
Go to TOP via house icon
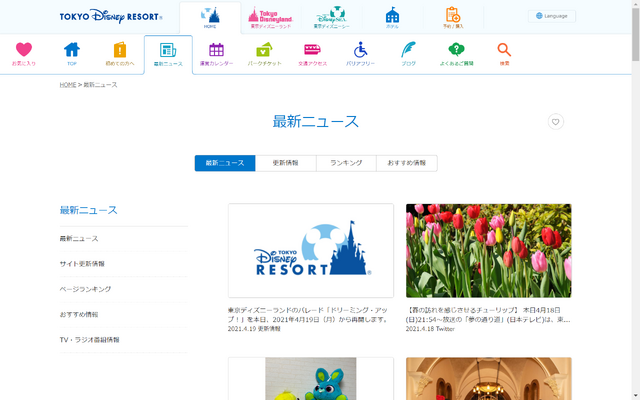tap(72, 50)
